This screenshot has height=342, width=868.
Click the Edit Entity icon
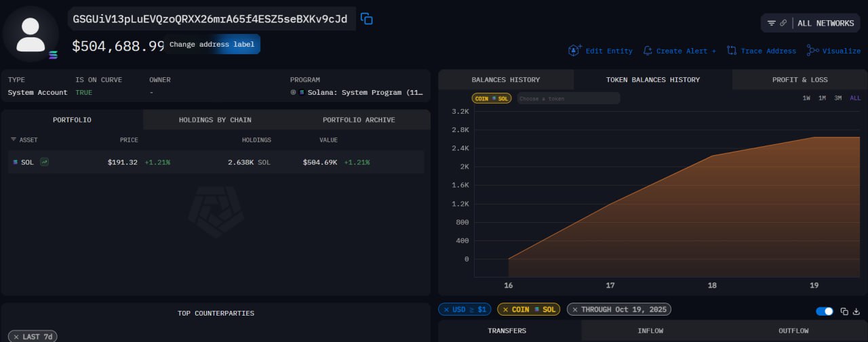tap(575, 51)
